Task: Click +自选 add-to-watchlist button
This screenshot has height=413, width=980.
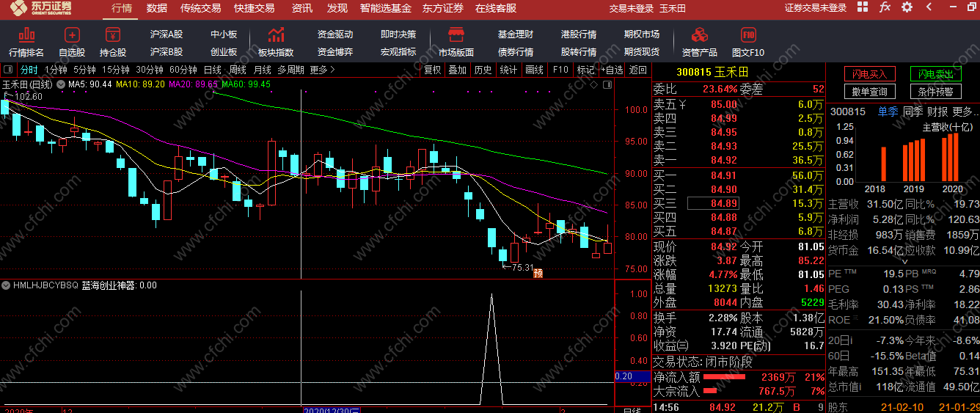Action: coord(612,70)
